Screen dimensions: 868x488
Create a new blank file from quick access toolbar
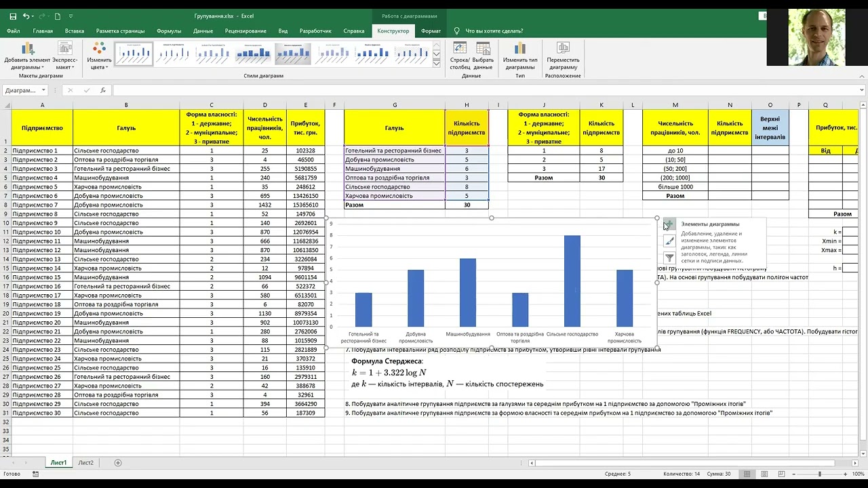(58, 16)
